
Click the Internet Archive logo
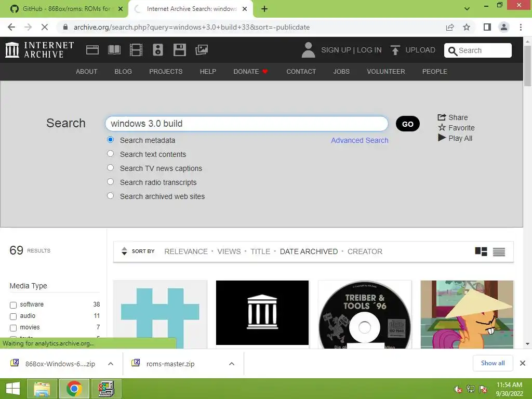point(39,50)
